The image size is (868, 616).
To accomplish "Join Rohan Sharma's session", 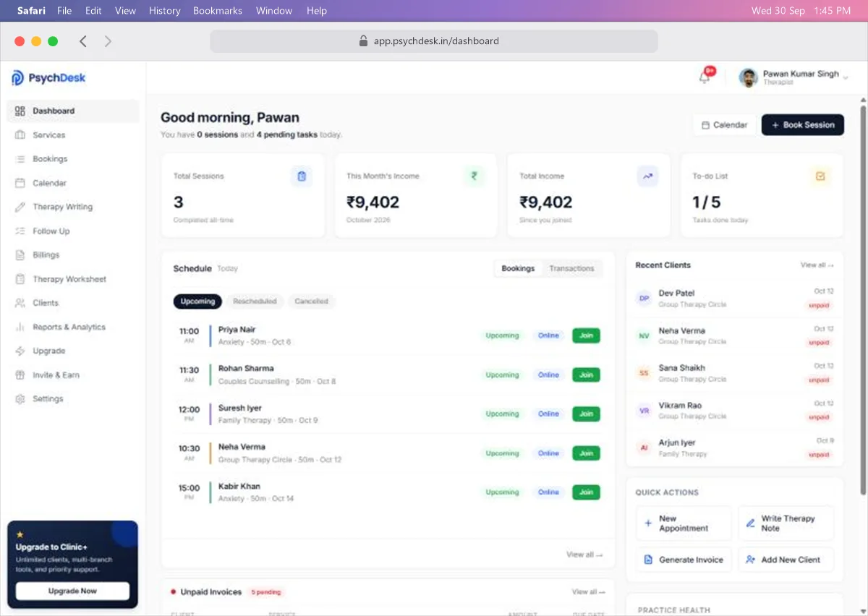I will 586,375.
